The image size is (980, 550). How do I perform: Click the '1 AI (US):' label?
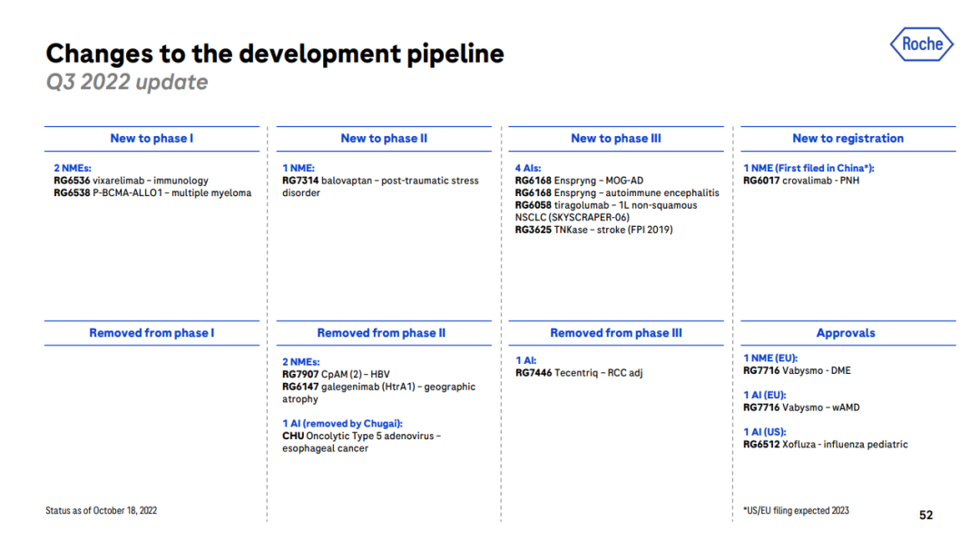click(x=764, y=432)
